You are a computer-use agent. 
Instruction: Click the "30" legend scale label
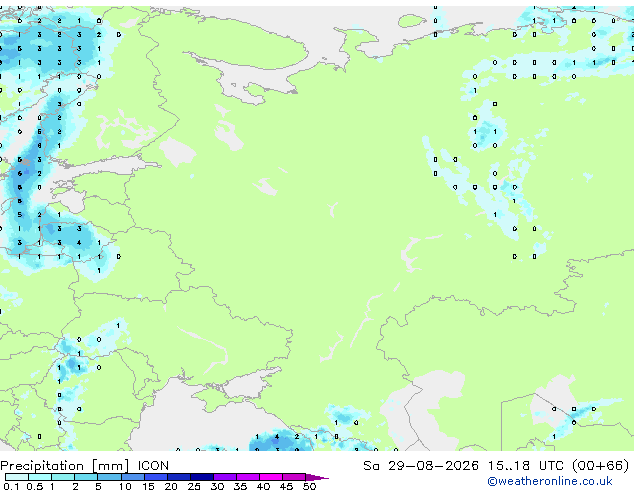217,486
